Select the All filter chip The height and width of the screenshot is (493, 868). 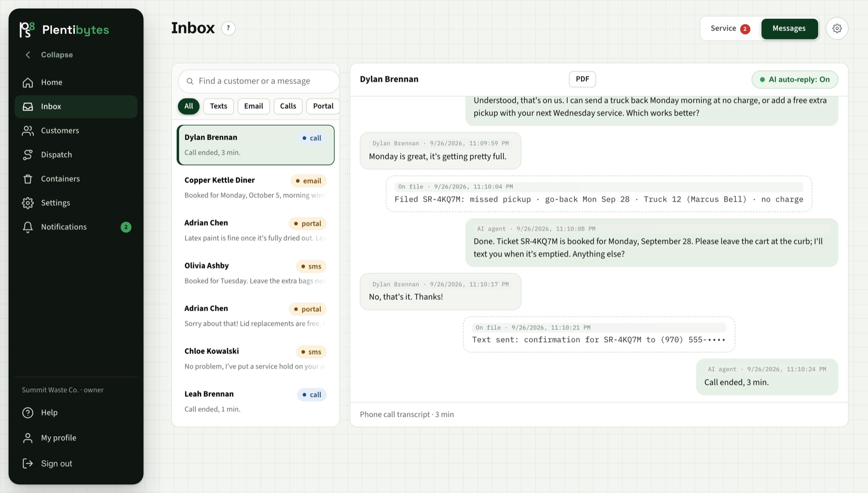pyautogui.click(x=189, y=106)
